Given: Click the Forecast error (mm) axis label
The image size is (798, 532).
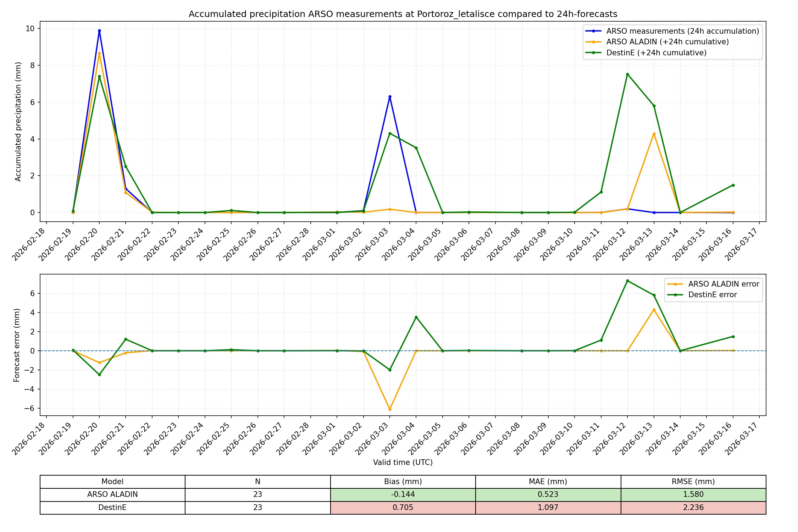Looking at the screenshot, I should pos(17,345).
